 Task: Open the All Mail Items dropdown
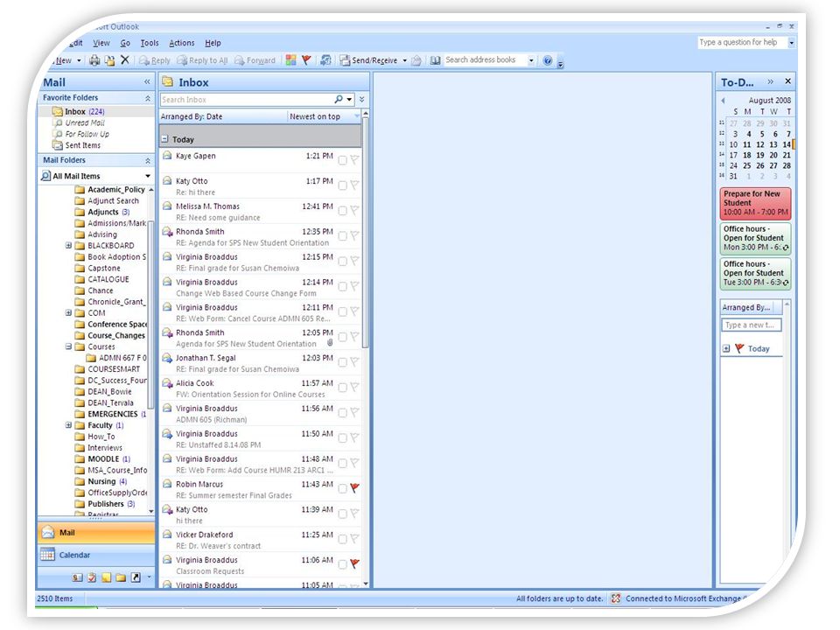(x=148, y=176)
